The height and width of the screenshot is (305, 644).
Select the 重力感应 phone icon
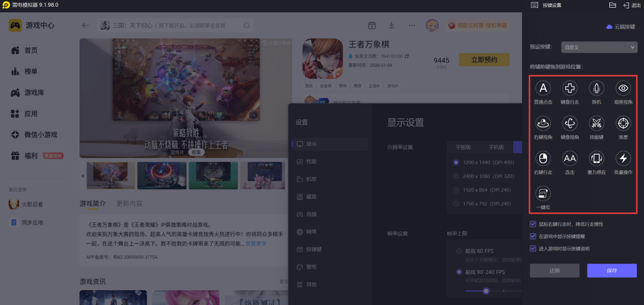click(597, 158)
